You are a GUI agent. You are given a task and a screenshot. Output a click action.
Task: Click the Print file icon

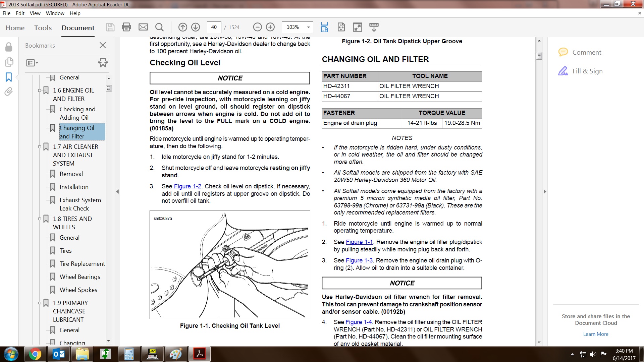126,27
